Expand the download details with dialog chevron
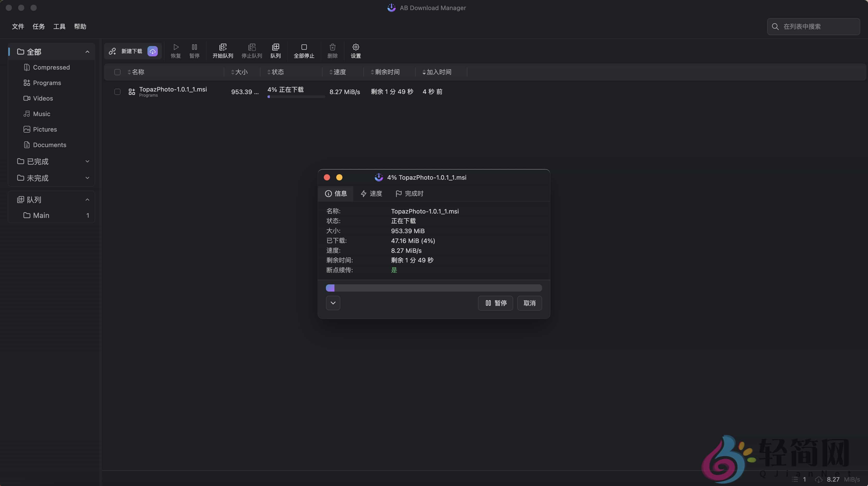The image size is (868, 486). pos(333,303)
